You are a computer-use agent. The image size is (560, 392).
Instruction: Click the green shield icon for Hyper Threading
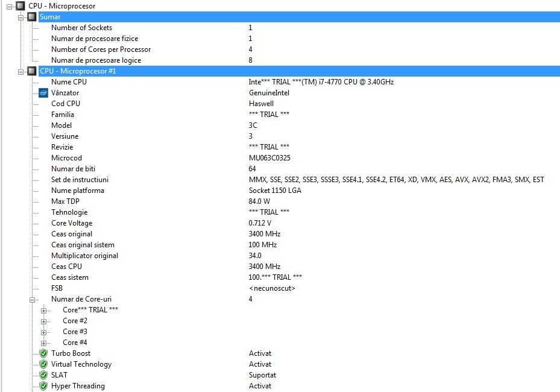click(43, 386)
